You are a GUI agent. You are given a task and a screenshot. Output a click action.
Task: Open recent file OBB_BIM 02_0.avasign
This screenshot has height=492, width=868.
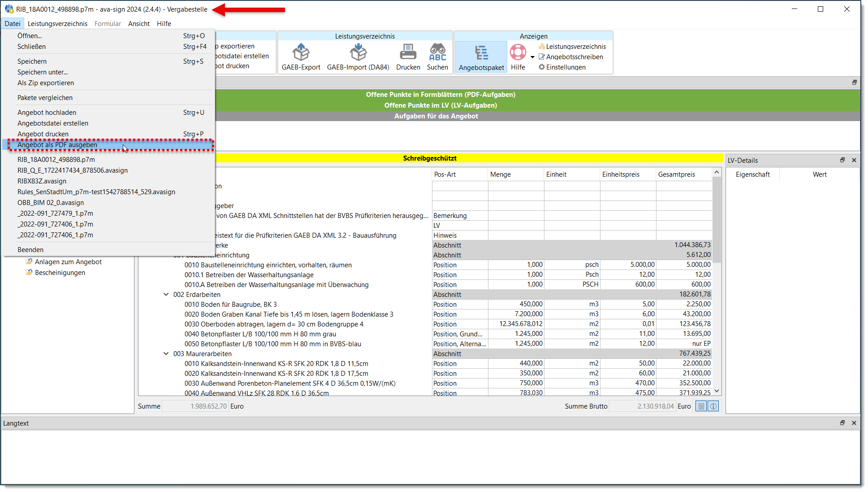click(x=108, y=203)
